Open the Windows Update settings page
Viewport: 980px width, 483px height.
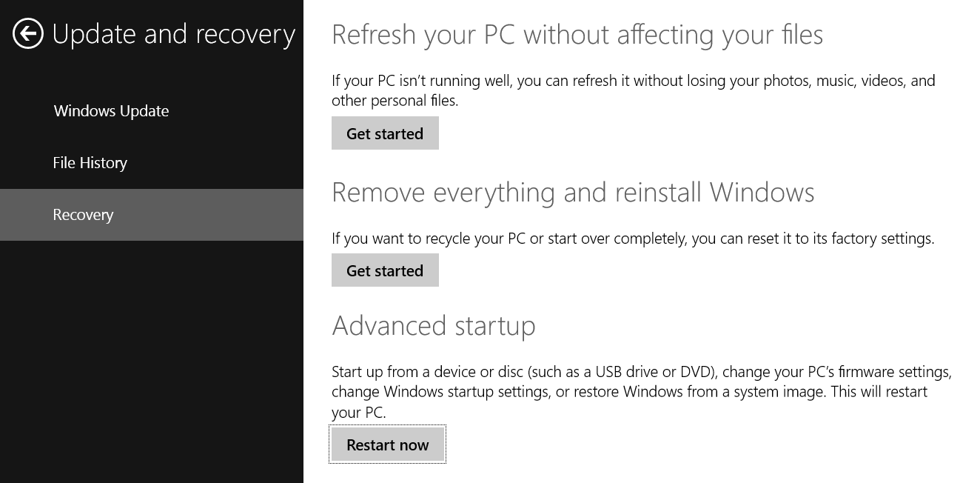point(111,110)
